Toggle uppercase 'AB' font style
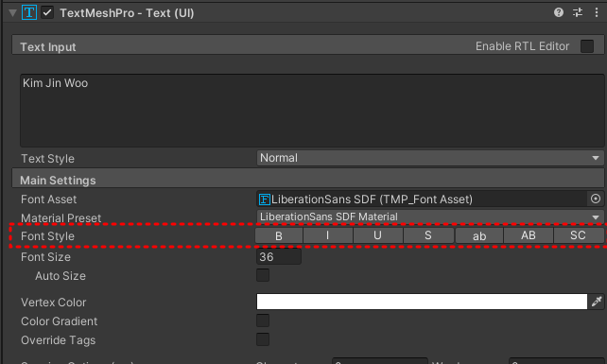This screenshot has height=364, width=607. (x=529, y=235)
